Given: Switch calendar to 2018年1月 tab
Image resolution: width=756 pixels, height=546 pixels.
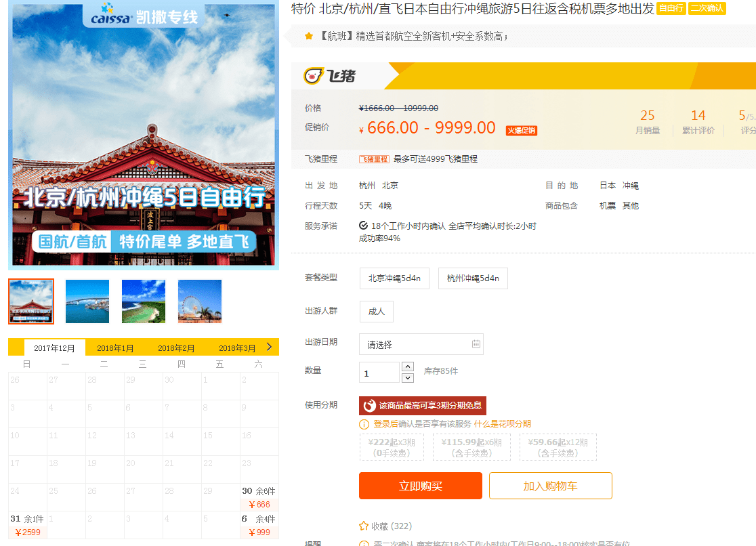Looking at the screenshot, I should [x=115, y=348].
